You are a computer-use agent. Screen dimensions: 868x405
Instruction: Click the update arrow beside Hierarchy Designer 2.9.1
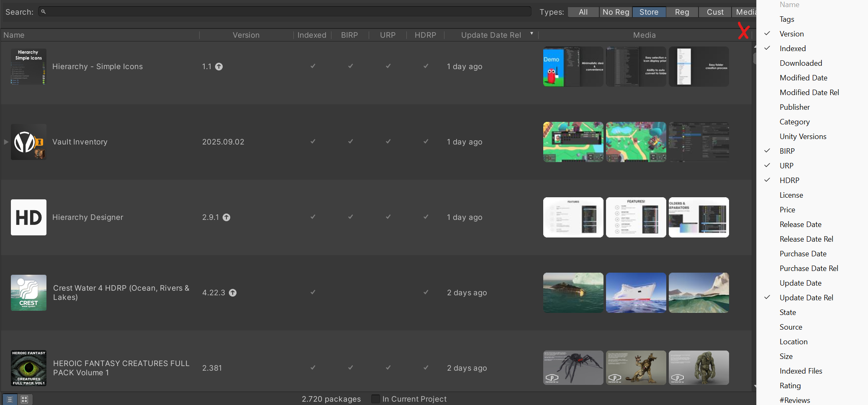(226, 217)
